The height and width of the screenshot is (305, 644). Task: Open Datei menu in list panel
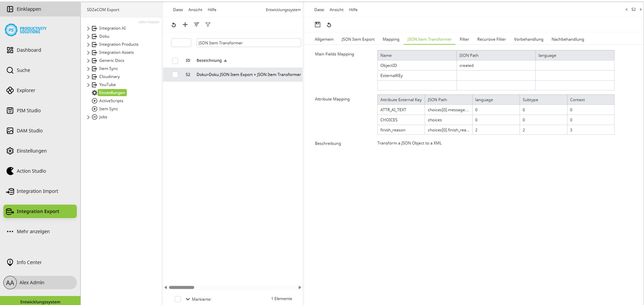click(x=178, y=10)
